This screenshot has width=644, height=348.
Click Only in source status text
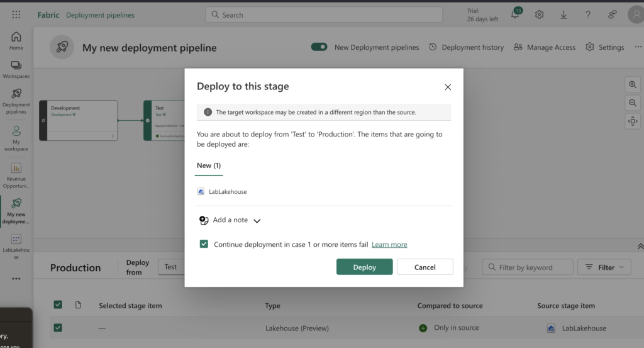coord(457,327)
